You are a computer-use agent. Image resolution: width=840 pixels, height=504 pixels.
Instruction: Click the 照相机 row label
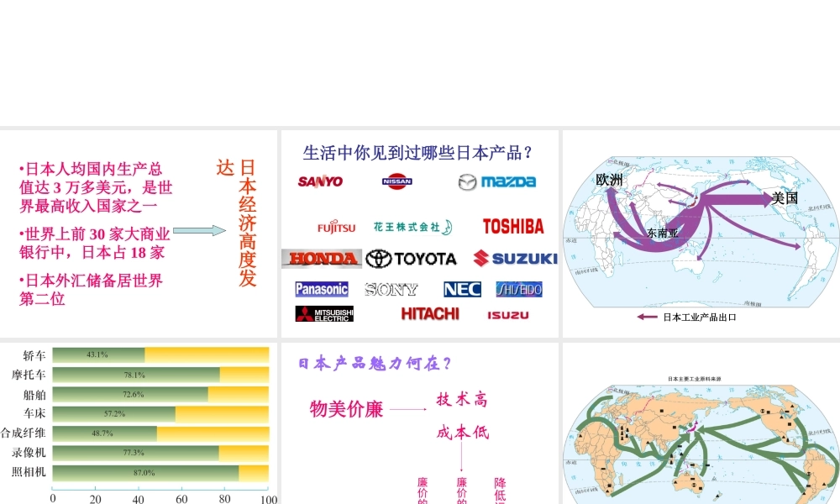(x=29, y=472)
